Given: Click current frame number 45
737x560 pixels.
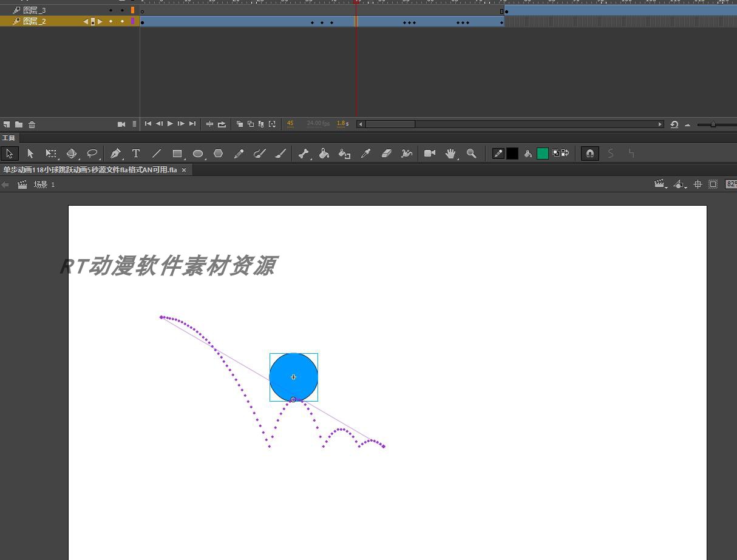Looking at the screenshot, I should tap(290, 124).
